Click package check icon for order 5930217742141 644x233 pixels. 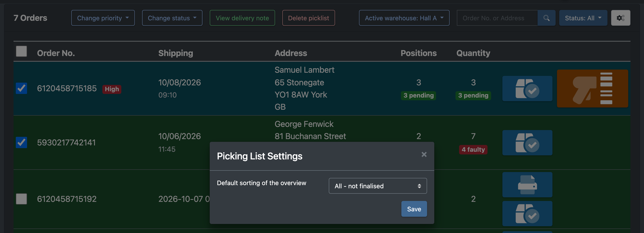(x=527, y=143)
